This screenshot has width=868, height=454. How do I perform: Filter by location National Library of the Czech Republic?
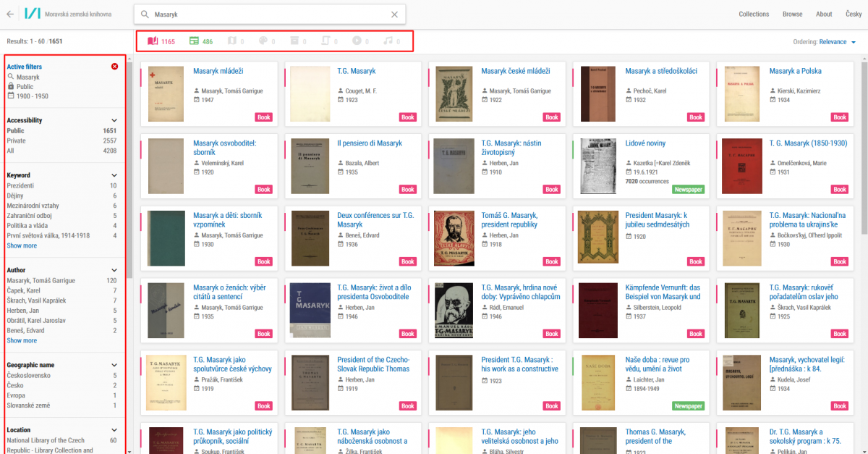click(x=61, y=445)
